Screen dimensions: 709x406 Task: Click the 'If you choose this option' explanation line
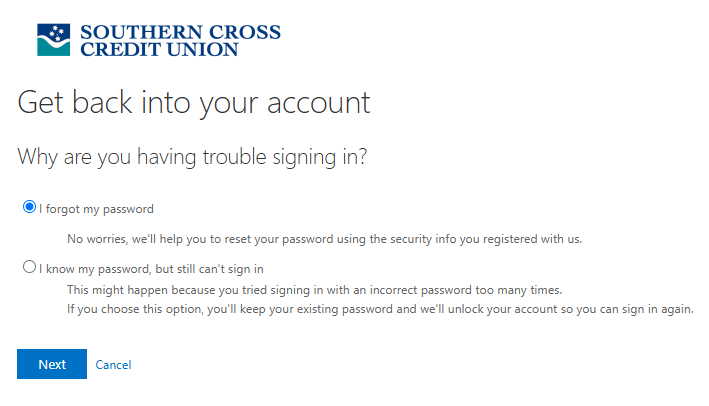tap(380, 309)
